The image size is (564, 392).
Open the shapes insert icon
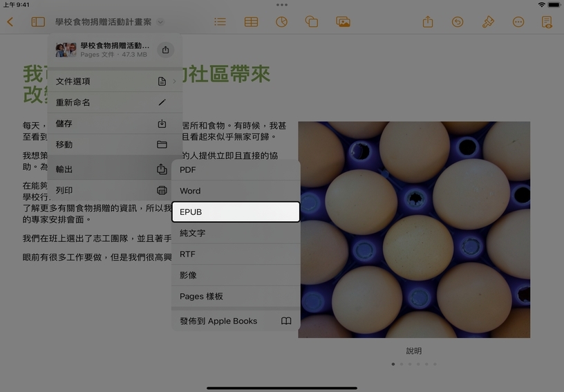[312, 22]
